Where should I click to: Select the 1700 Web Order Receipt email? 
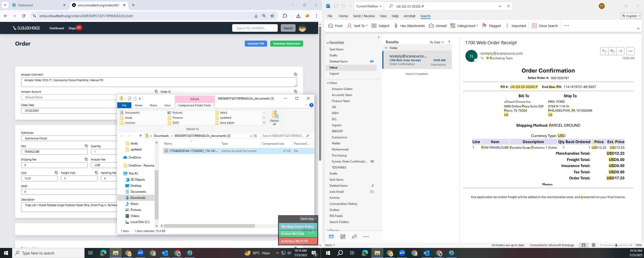[417, 60]
